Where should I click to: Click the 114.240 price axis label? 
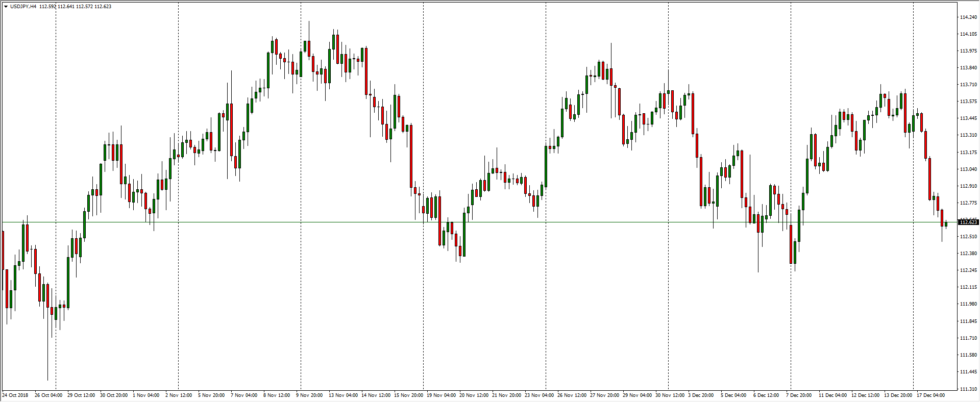968,17
